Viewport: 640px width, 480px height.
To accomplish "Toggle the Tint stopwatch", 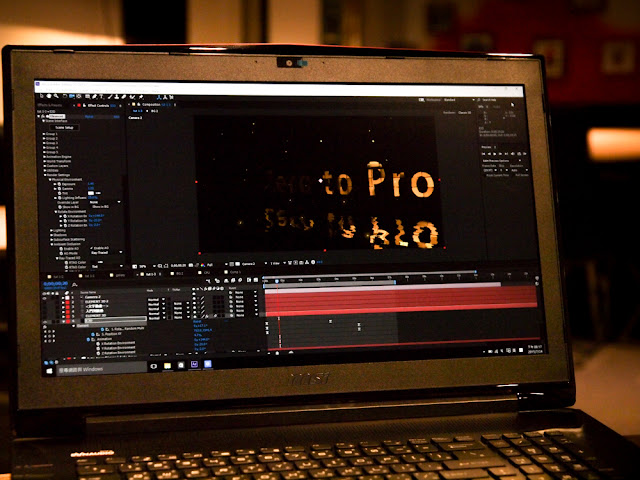I will (x=60, y=193).
